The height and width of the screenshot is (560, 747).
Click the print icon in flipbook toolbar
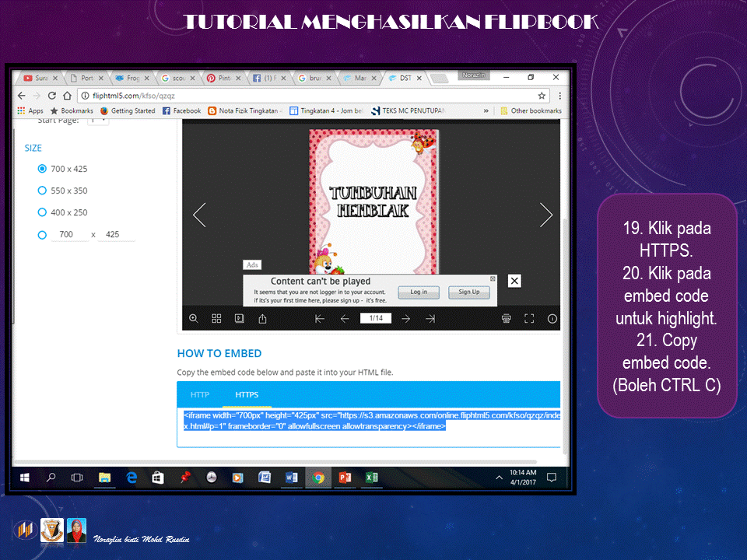tap(507, 319)
